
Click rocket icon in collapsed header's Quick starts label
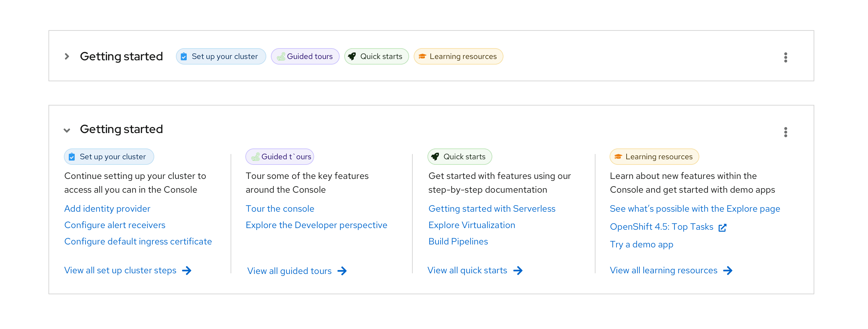tap(352, 56)
